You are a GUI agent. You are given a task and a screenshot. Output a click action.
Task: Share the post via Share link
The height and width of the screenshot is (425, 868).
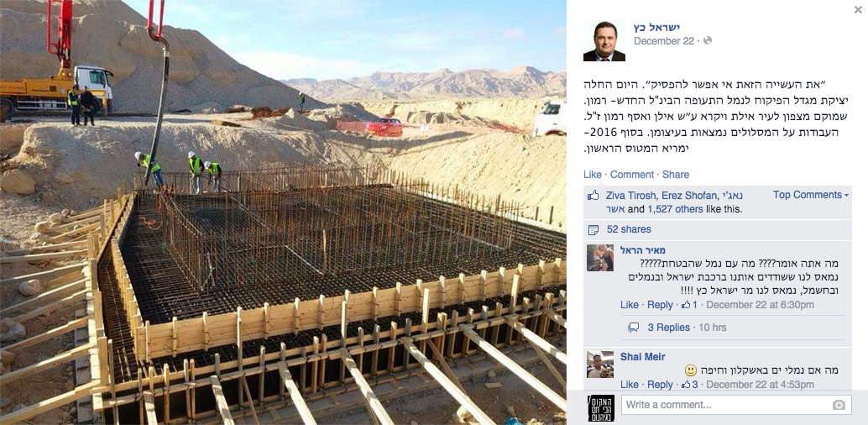pyautogui.click(x=676, y=175)
